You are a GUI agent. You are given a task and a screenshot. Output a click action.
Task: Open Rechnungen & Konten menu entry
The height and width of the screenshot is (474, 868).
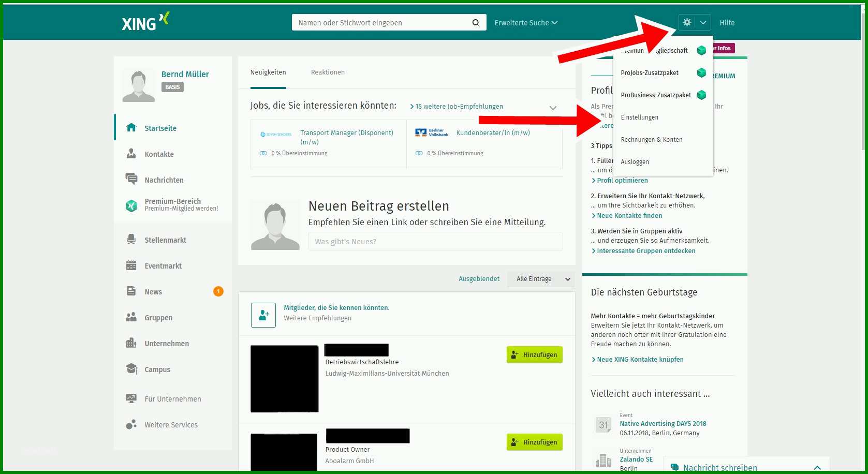tap(651, 140)
